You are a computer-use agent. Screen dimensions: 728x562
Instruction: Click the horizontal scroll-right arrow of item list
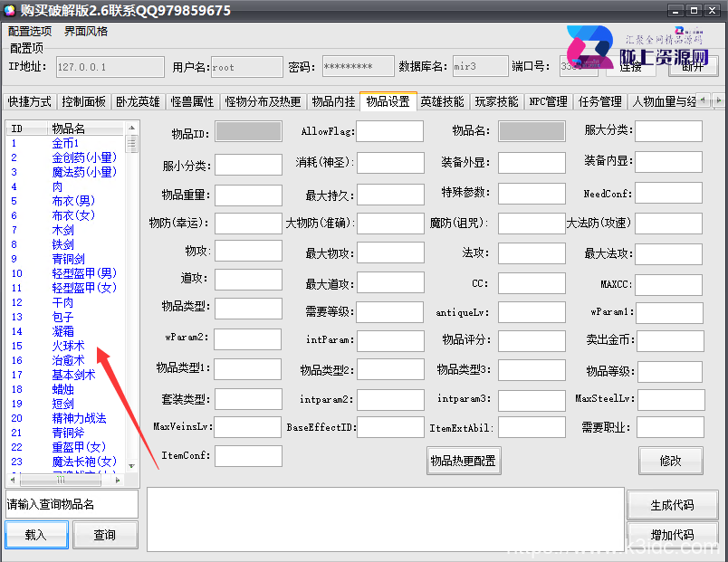click(x=118, y=480)
